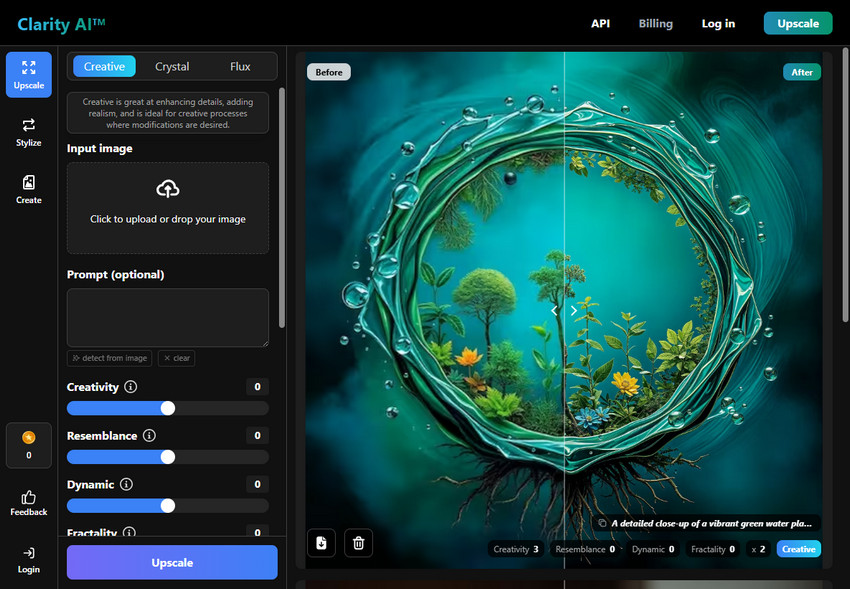Click the After label on image
This screenshot has height=589, width=850.
(x=802, y=72)
